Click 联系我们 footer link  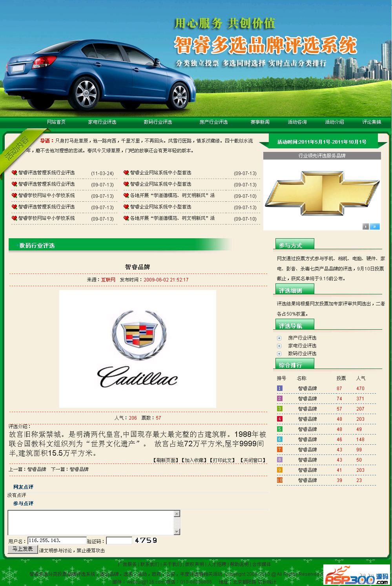click(150, 564)
